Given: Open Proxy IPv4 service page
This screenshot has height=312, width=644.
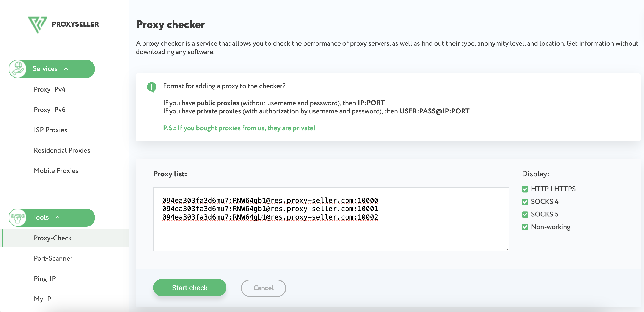Looking at the screenshot, I should pos(50,89).
